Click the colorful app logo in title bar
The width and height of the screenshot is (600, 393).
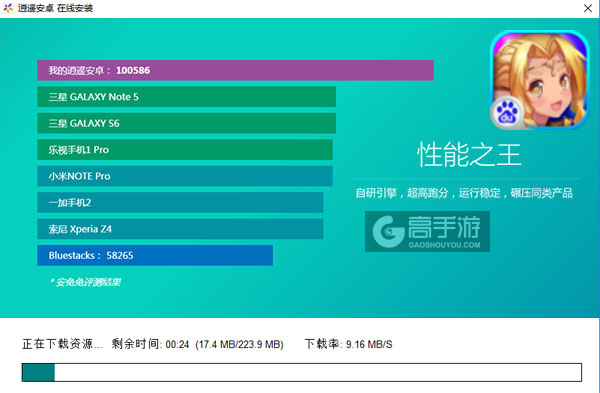coord(8,8)
